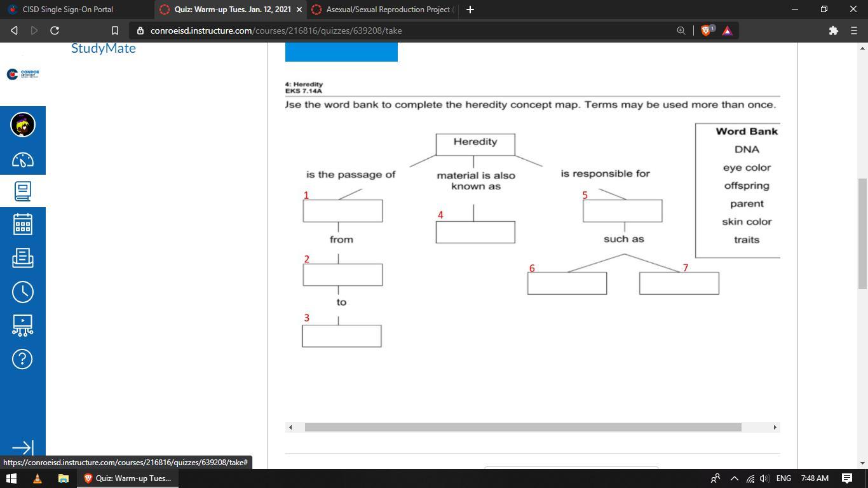
Task: Click the 'is the passage of' label
Action: click(x=351, y=175)
